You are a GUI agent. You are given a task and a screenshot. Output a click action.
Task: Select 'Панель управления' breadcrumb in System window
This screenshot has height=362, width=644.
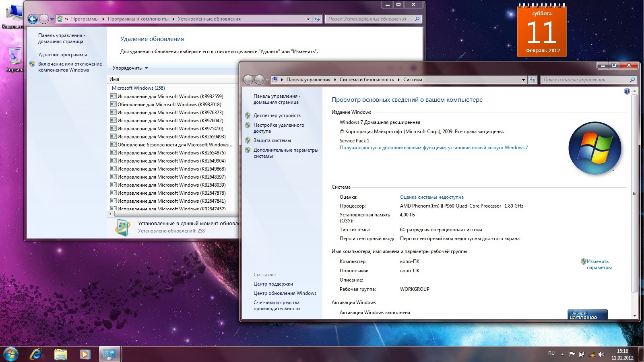tap(308, 80)
